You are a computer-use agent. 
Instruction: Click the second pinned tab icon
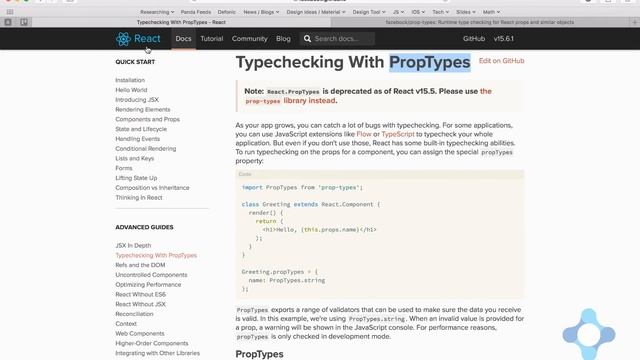(x=24, y=22)
